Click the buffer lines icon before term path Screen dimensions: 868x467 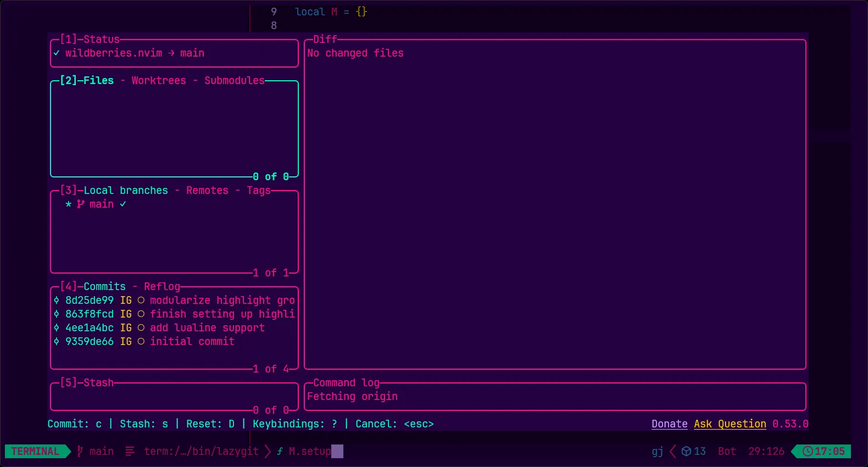pos(130,451)
